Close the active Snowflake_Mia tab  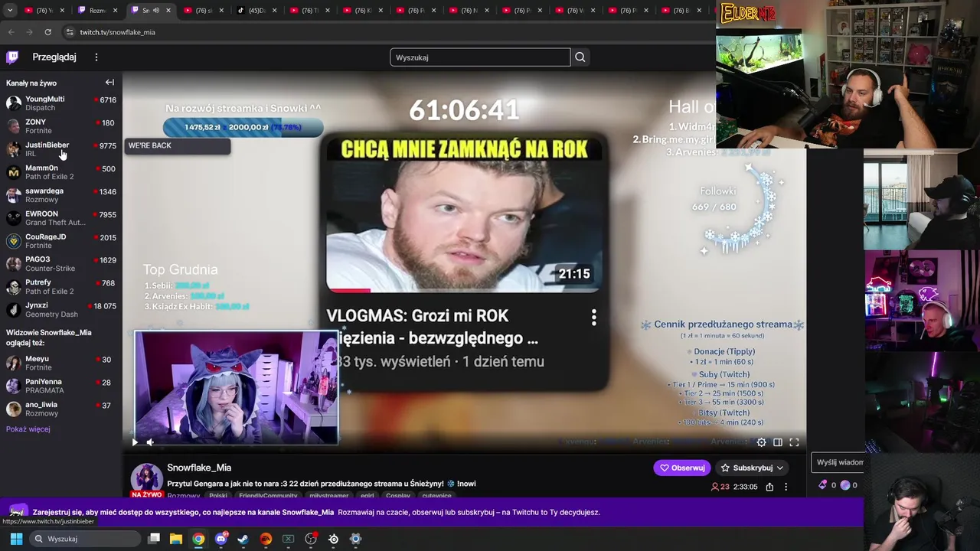(168, 11)
